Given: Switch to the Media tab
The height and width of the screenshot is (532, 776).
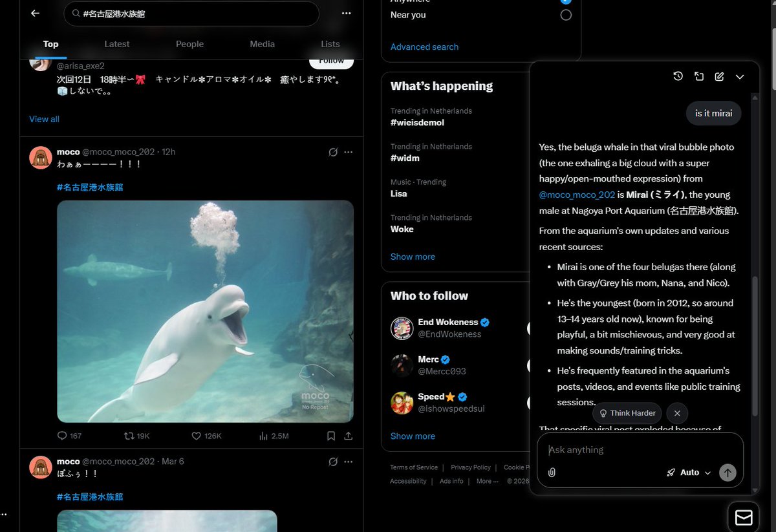Looking at the screenshot, I should point(262,44).
